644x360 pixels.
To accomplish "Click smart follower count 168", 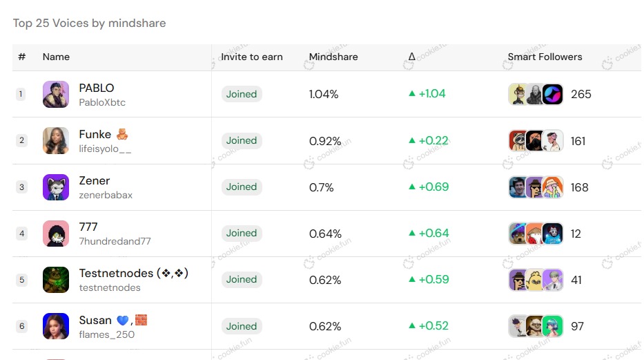I will pos(580,187).
